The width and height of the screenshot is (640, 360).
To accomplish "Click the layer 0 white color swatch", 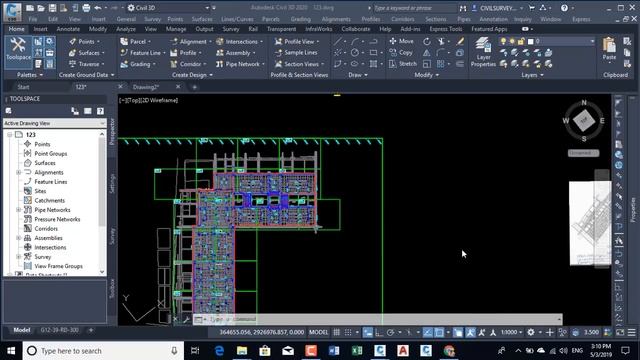I will pyautogui.click(x=531, y=41).
